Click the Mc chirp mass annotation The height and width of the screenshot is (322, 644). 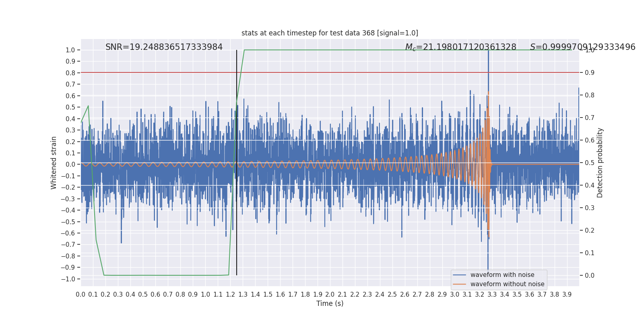(460, 47)
